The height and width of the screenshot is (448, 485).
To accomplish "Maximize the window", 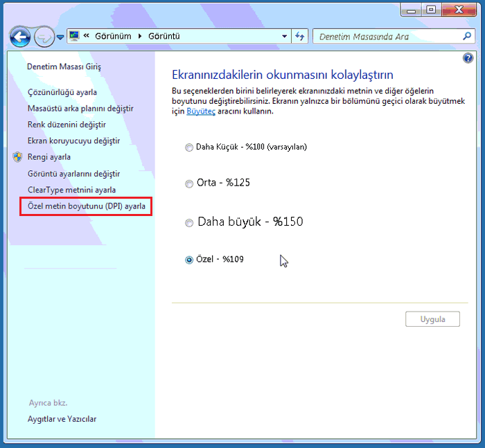I will pyautogui.click(x=431, y=10).
